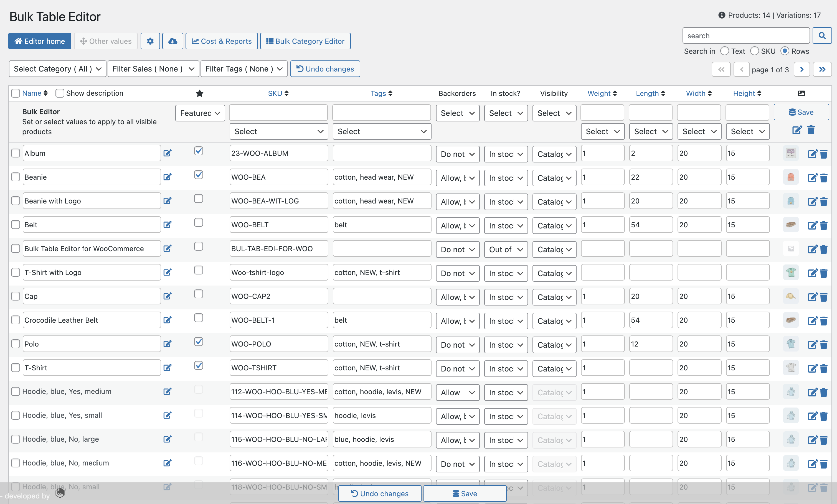Edit the Album name via its pencil icon
This screenshot has width=837, height=504.
[167, 153]
